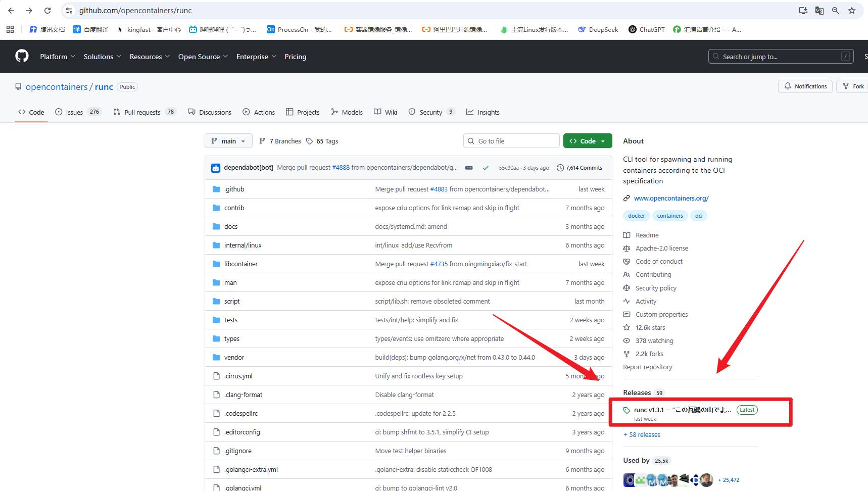Go back using browser back arrow
Screen dimensions: 868x491
pos(11,11)
